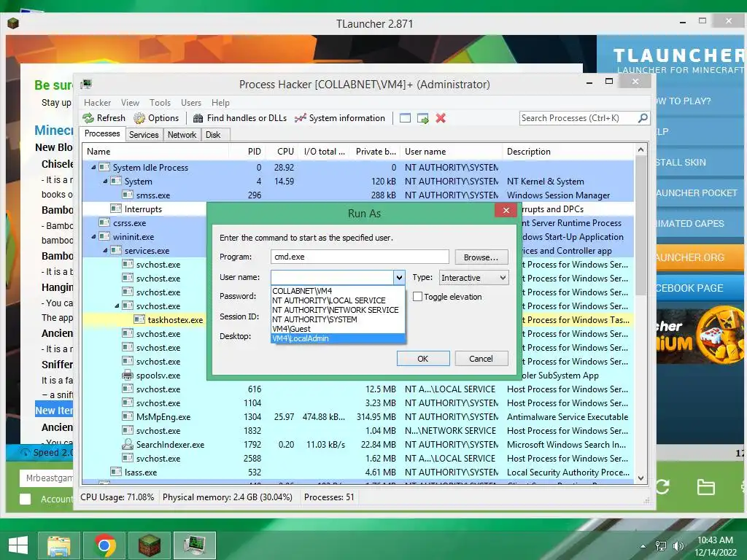Screen dimensions: 747x560
Task: Select the lsass.exe process row
Action: (x=357, y=472)
